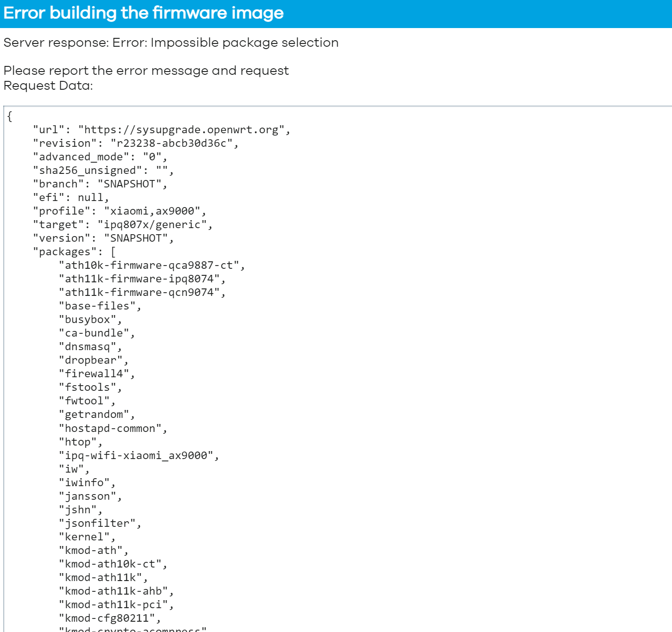Click the "Impossible package selection" server response text
The height and width of the screenshot is (632, 672).
click(244, 43)
